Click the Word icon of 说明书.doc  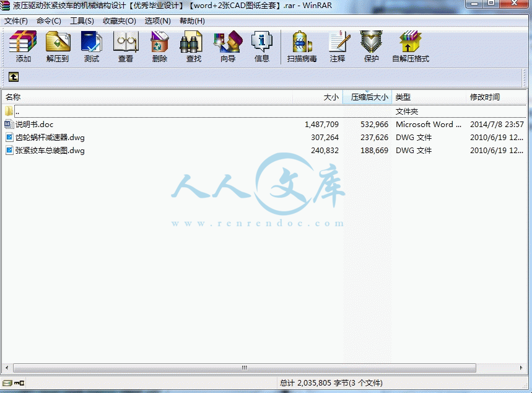coord(9,125)
